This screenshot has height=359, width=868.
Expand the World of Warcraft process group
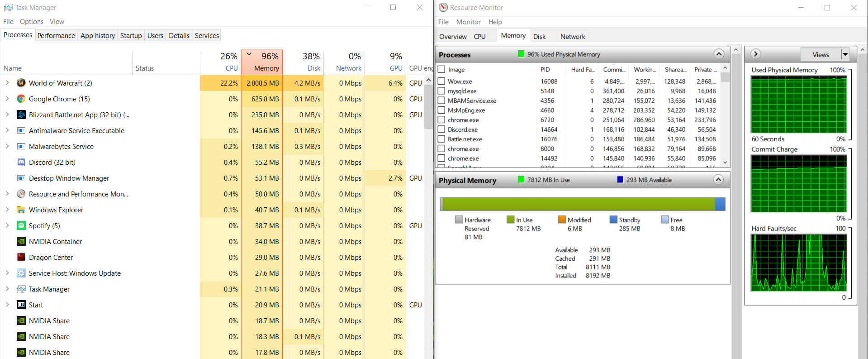[x=7, y=83]
